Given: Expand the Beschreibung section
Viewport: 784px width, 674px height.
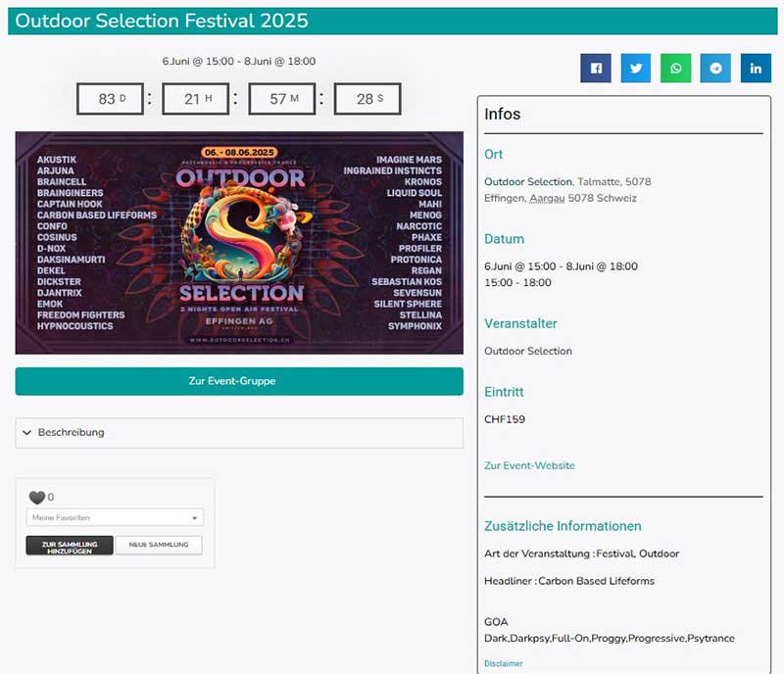Looking at the screenshot, I should (x=239, y=432).
